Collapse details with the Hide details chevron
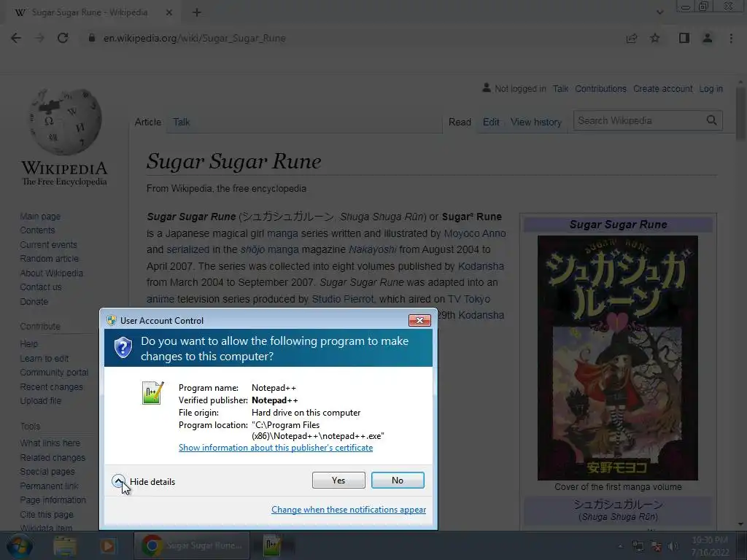The height and width of the screenshot is (560, 747). (x=119, y=481)
